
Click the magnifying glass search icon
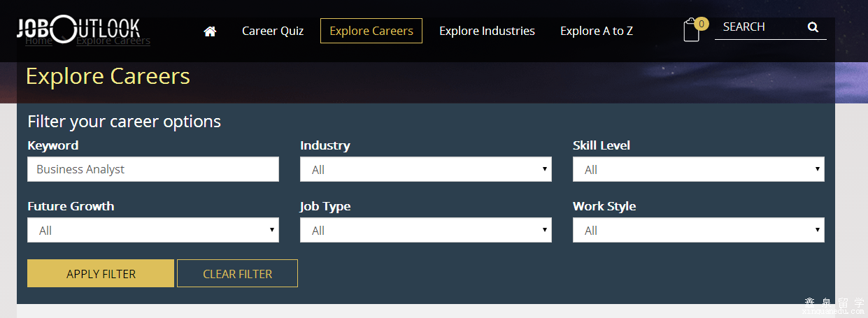[x=813, y=27]
